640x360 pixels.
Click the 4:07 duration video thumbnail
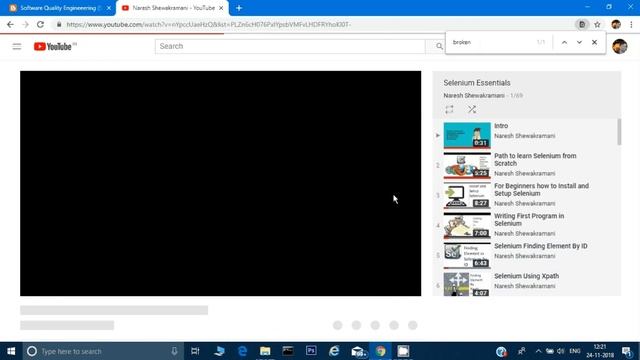[467, 284]
